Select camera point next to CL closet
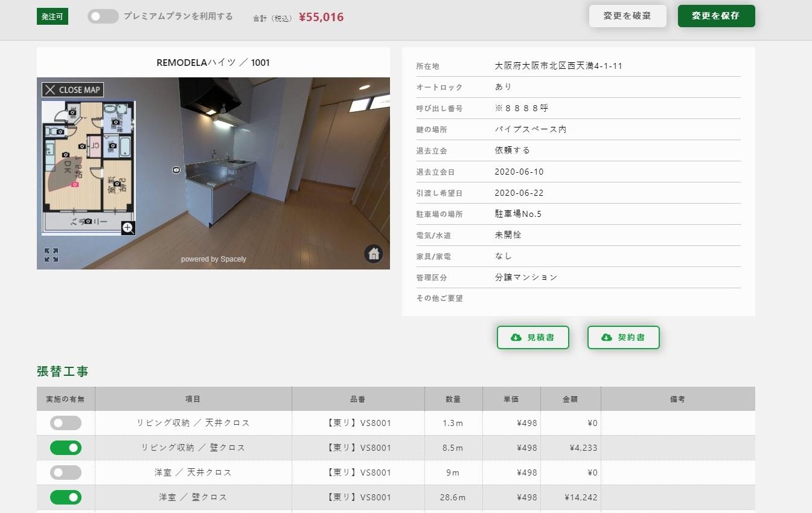 [82, 146]
